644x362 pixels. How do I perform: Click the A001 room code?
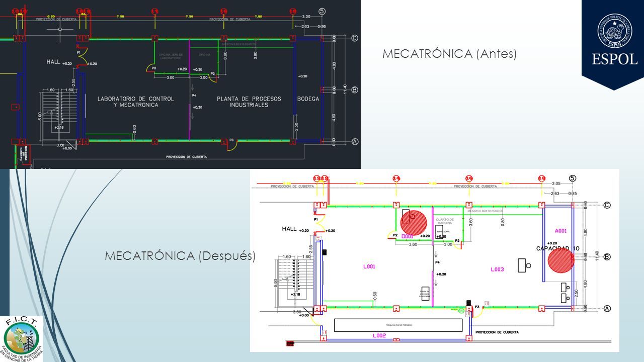click(x=561, y=231)
